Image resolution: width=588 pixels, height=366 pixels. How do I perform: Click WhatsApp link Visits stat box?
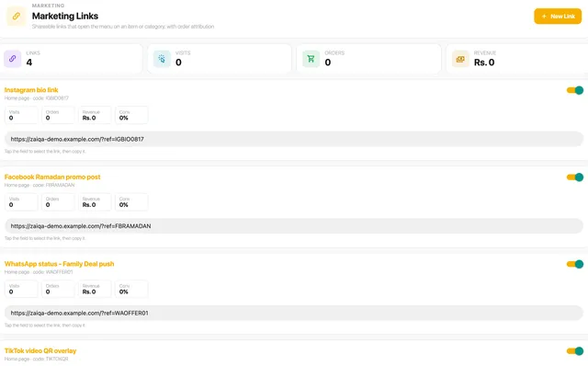[21, 289]
